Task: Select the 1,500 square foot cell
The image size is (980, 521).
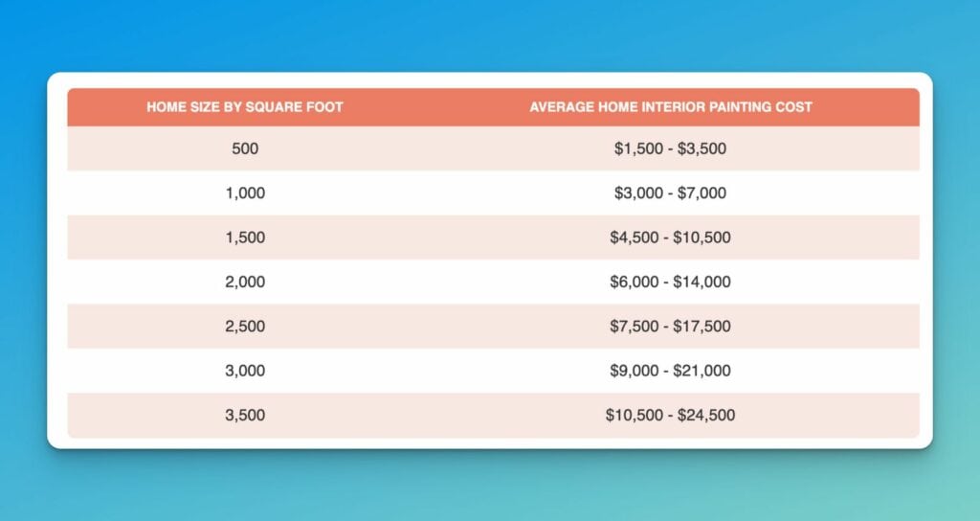Action: click(x=245, y=238)
